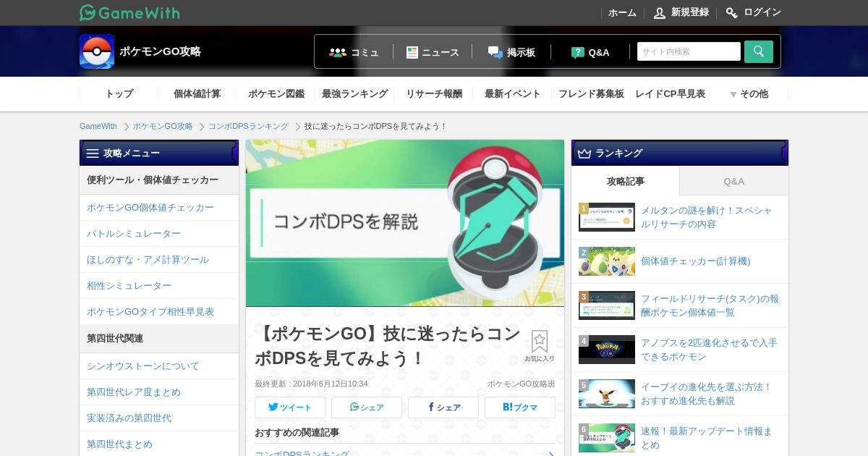Click the green search magnifier button
Image resolution: width=868 pixels, height=456 pixels.
759,51
